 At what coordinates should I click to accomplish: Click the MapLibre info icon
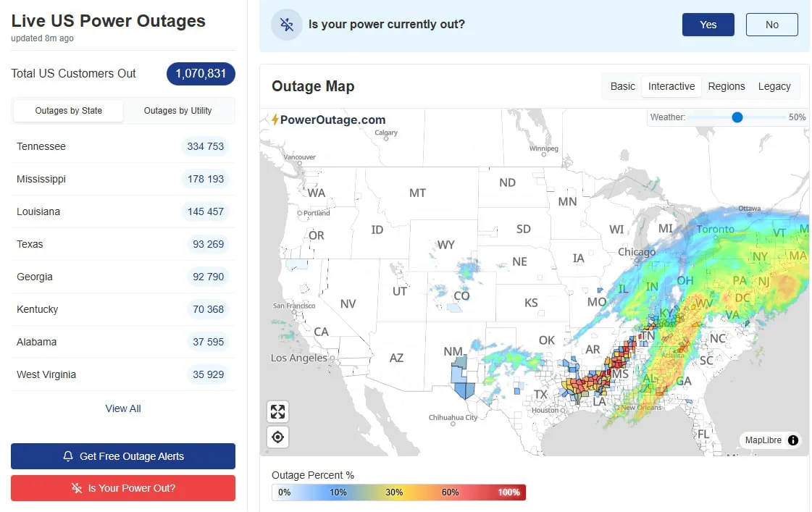pos(793,440)
